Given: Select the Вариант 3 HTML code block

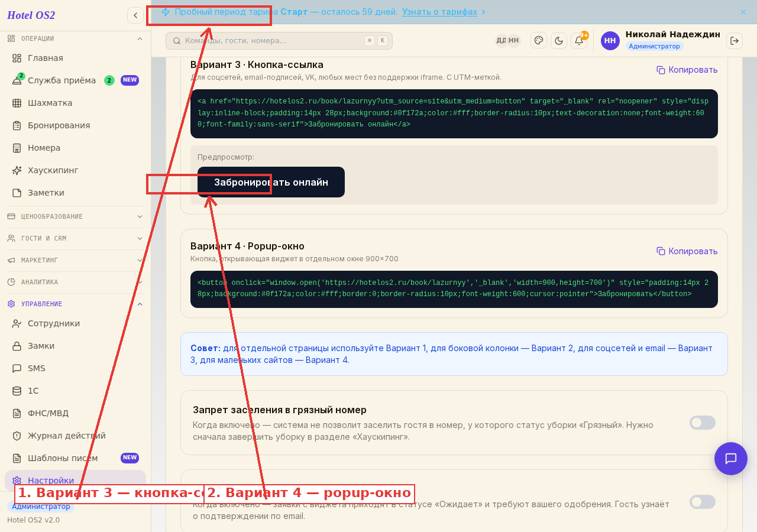Looking at the screenshot, I should (x=454, y=113).
